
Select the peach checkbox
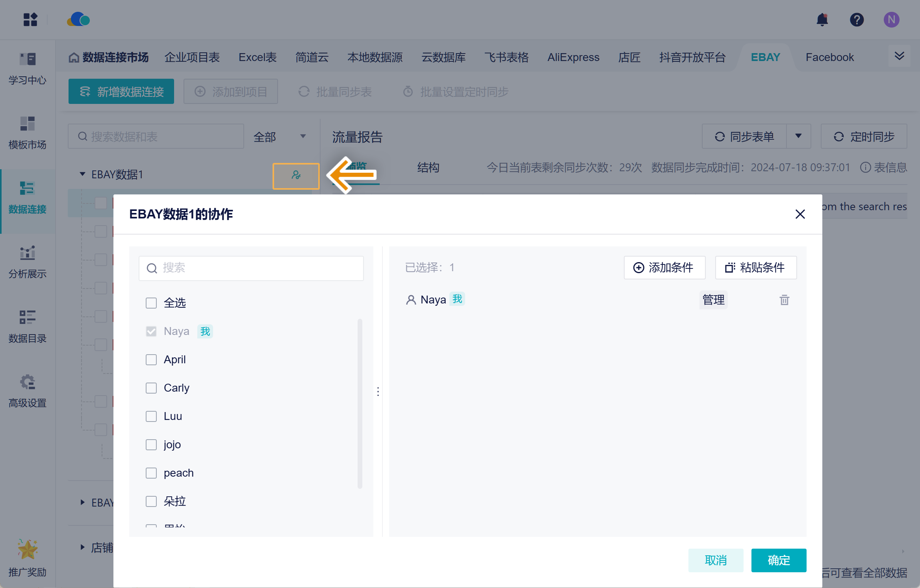click(151, 473)
